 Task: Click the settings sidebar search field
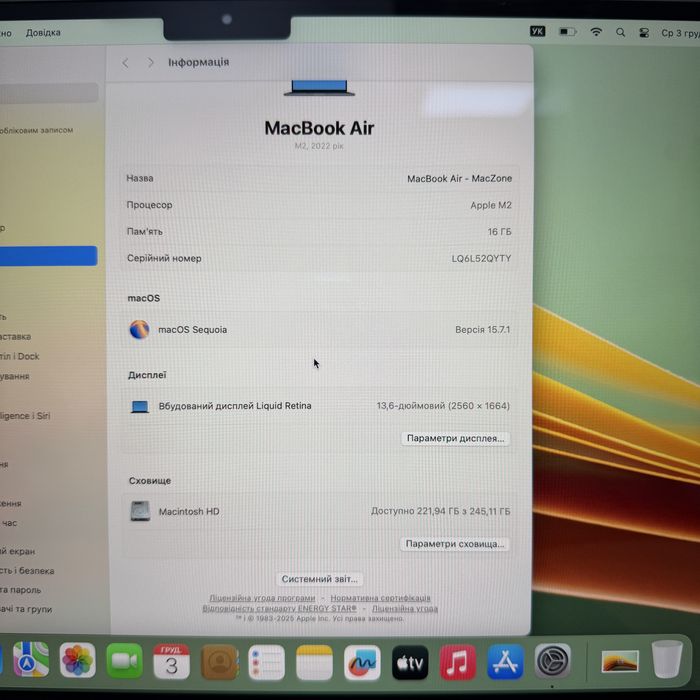48,92
